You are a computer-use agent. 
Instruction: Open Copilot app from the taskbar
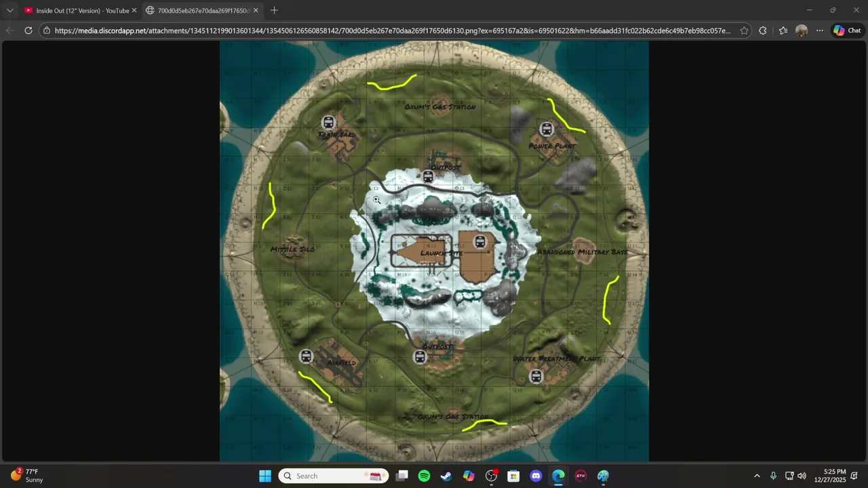coord(469,476)
